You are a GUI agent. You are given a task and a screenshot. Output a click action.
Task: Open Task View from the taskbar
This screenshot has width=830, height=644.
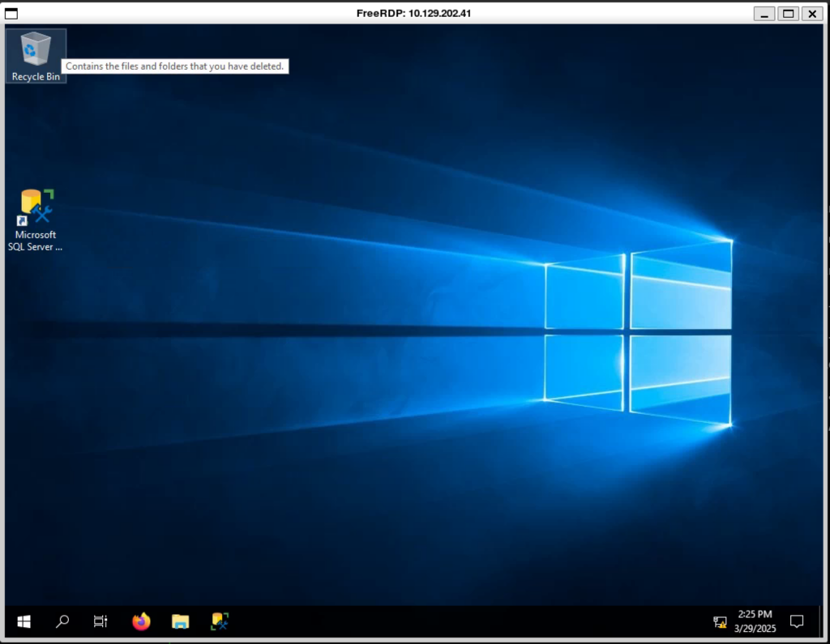(101, 621)
